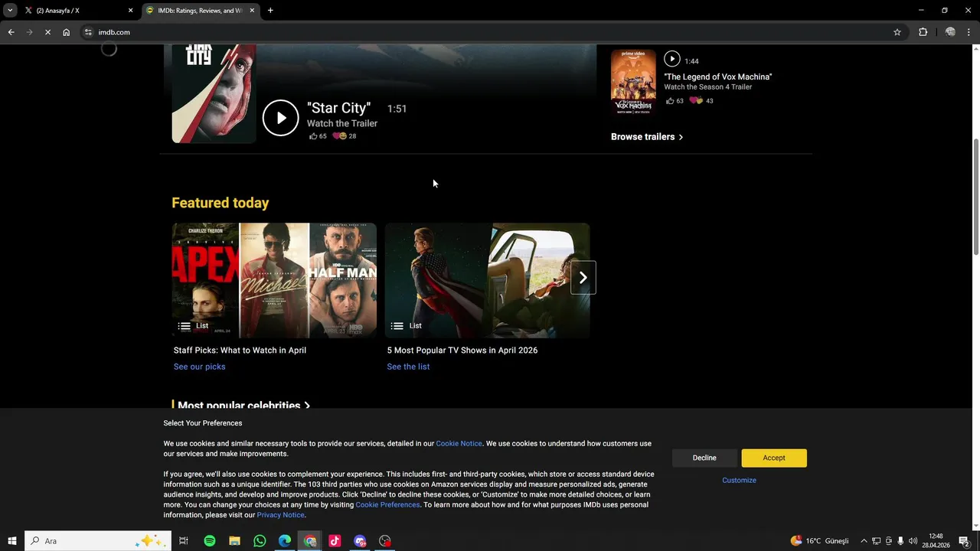Open the Windows notification center
Viewport: 980px width, 551px height.
coord(964,541)
